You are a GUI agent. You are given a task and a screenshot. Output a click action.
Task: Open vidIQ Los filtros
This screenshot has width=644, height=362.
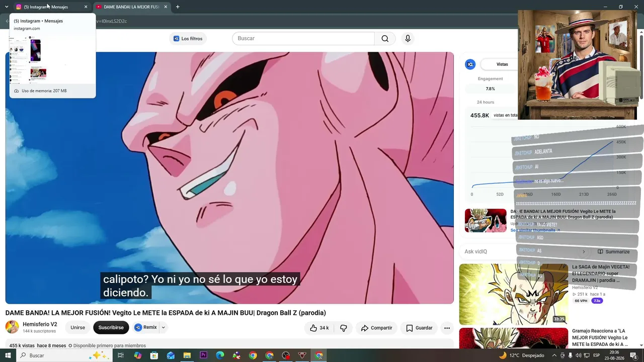click(x=188, y=39)
